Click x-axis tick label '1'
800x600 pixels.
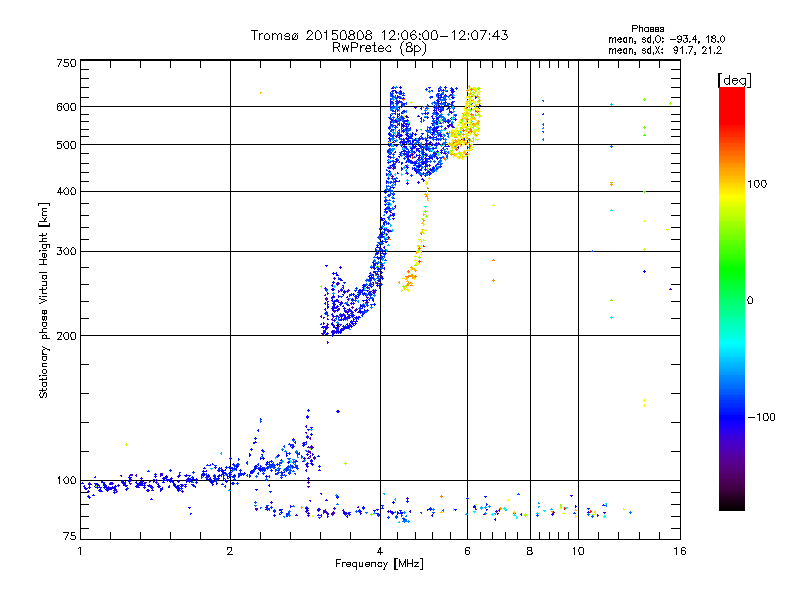[x=80, y=551]
